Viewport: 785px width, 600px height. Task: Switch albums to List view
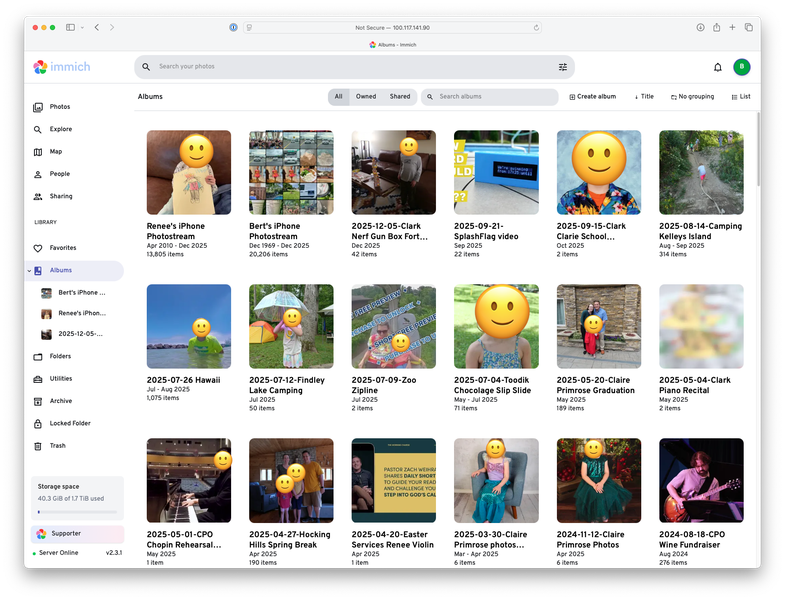[x=740, y=97]
